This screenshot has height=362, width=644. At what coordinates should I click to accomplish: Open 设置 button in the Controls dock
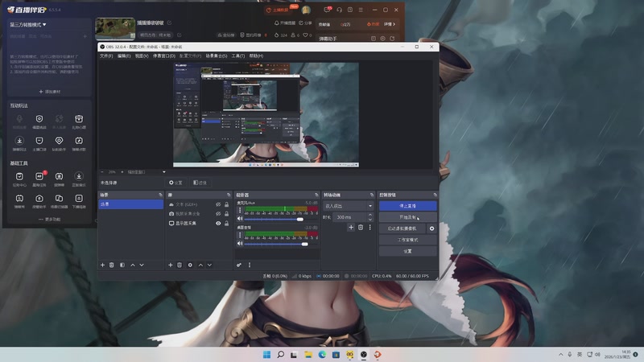(408, 251)
